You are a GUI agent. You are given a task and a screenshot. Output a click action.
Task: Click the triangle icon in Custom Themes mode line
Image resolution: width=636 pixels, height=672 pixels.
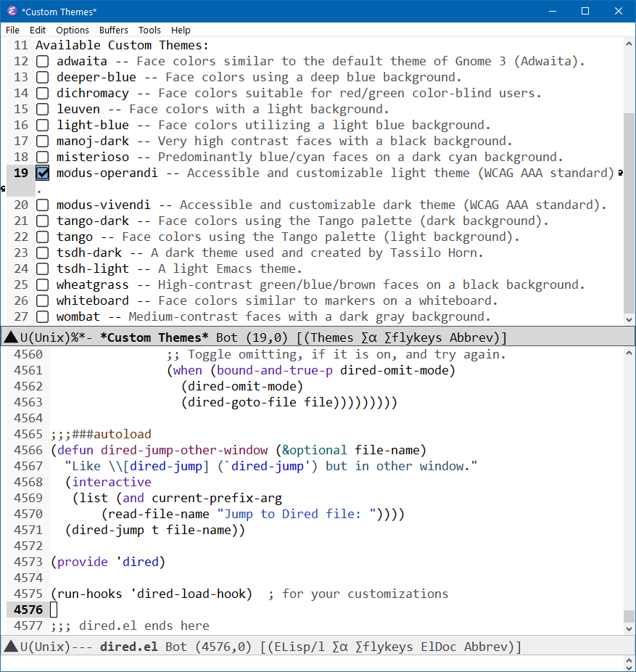tap(11, 337)
